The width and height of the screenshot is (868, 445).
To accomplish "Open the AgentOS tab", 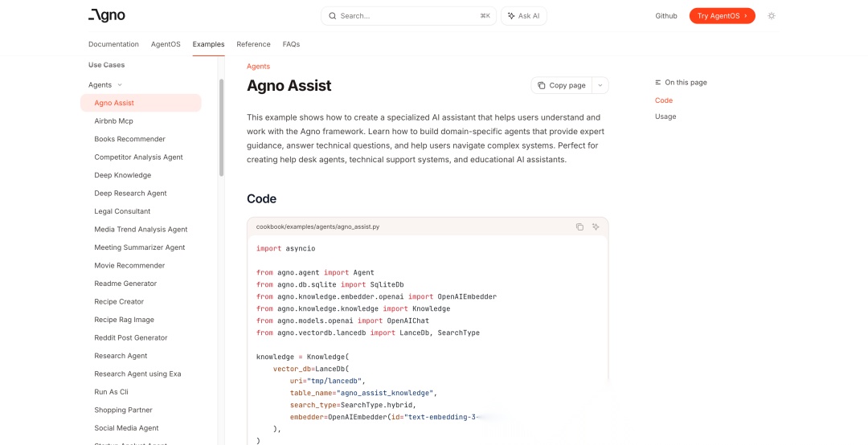I will tap(166, 44).
